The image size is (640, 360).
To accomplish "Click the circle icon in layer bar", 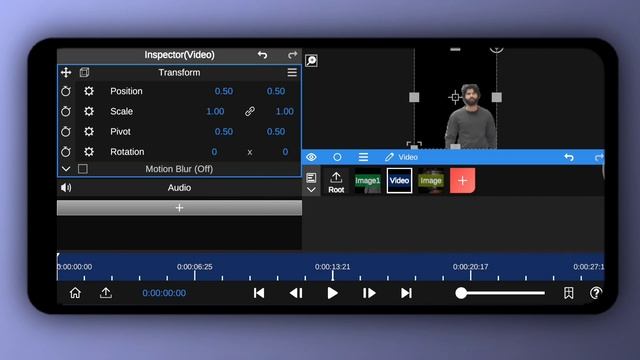I will pyautogui.click(x=337, y=157).
